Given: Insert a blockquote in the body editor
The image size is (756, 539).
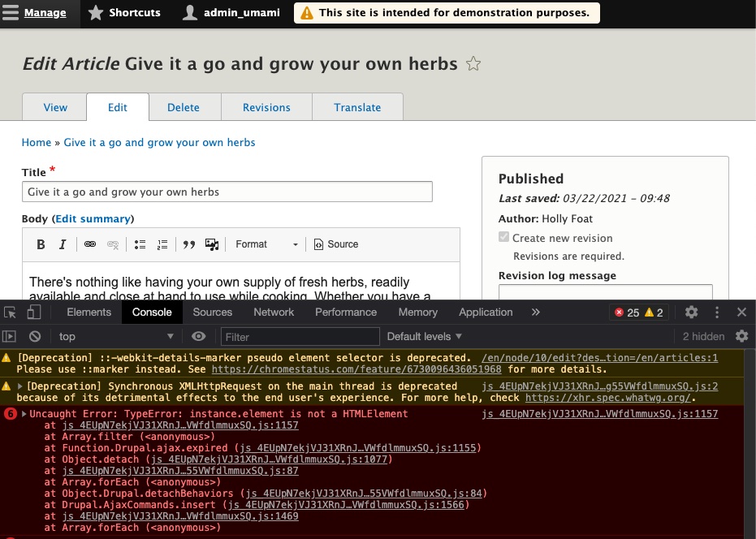Looking at the screenshot, I should (x=190, y=244).
